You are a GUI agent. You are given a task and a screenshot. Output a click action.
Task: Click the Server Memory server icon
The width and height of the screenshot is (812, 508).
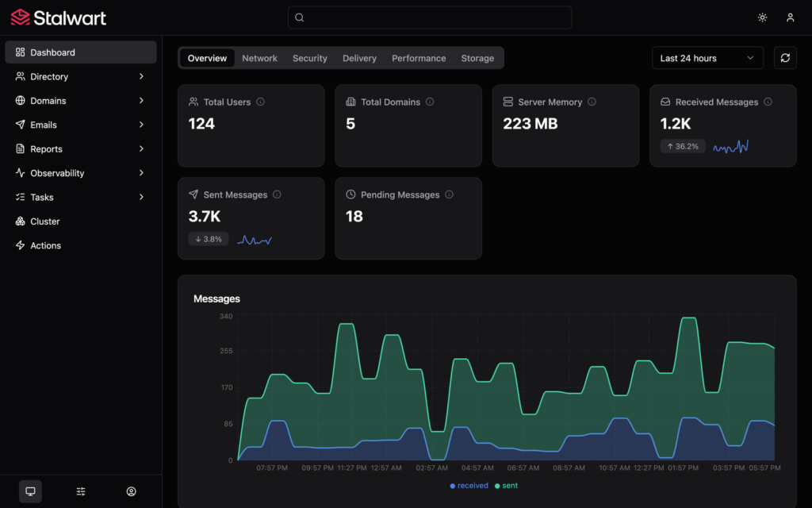point(508,102)
